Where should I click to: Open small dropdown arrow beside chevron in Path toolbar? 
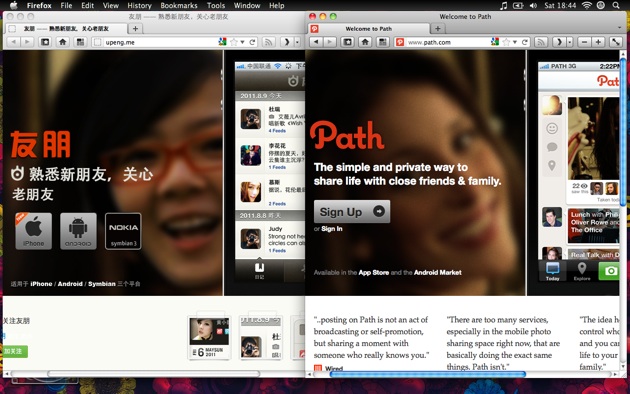570,42
